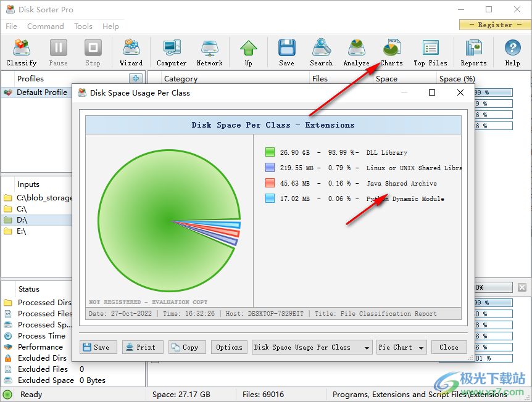Open the File menu
Viewport: 532px width, 402px height.
pyautogui.click(x=11, y=26)
